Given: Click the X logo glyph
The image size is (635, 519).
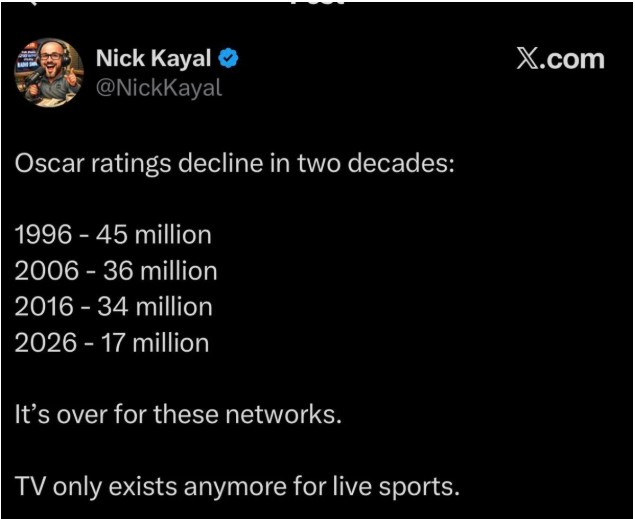Looking at the screenshot, I should click(530, 59).
